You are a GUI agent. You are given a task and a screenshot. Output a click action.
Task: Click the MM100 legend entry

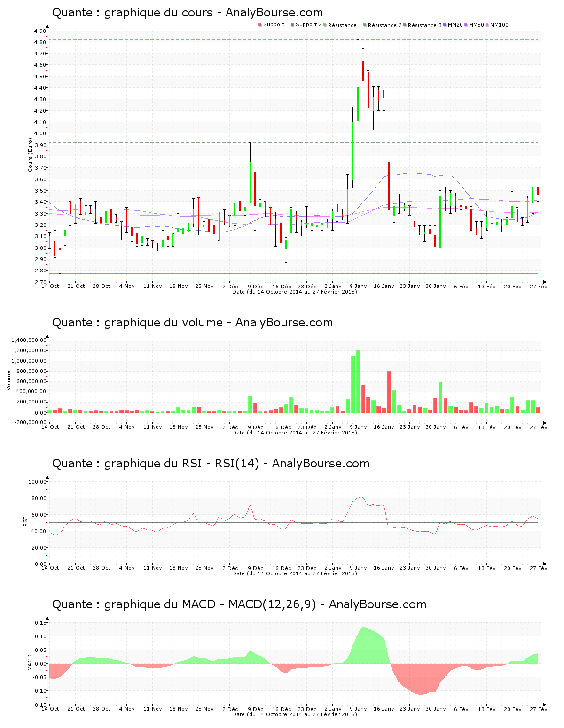[497, 25]
